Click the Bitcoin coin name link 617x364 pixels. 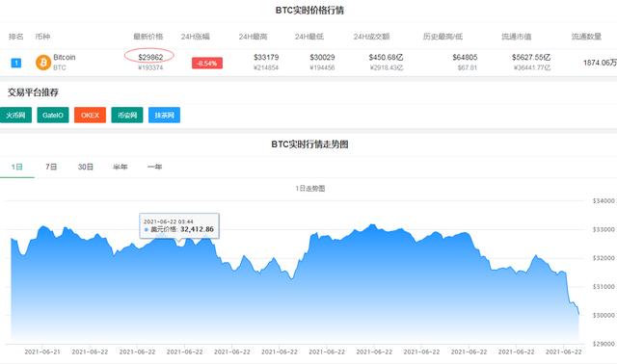tap(65, 58)
